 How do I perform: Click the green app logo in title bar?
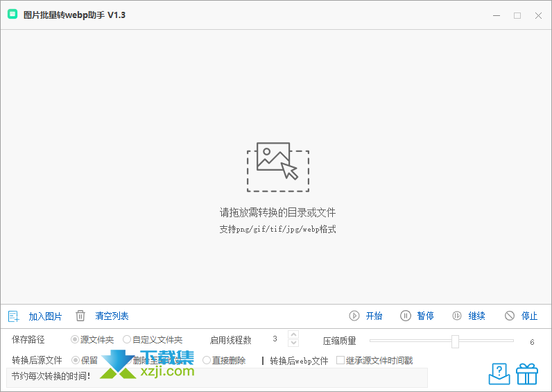click(12, 14)
